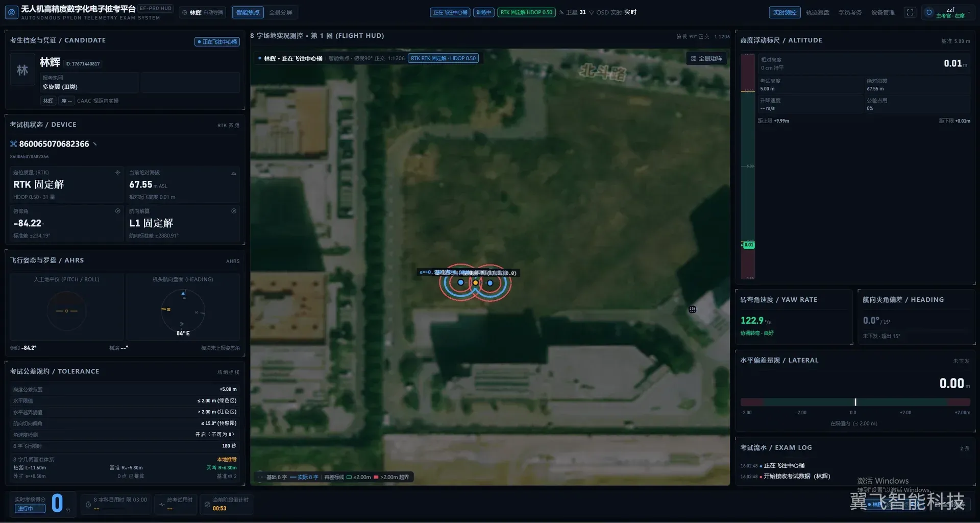Viewport: 980px width, 523px height.
Task: Click the target icon in 定位质量 card
Action: click(118, 173)
